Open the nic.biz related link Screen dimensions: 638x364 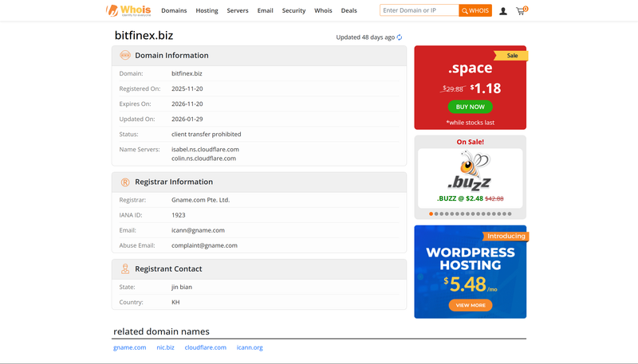165,347
